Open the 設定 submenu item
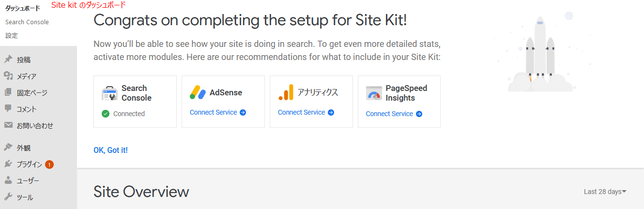The image size is (644, 209). pos(12,35)
